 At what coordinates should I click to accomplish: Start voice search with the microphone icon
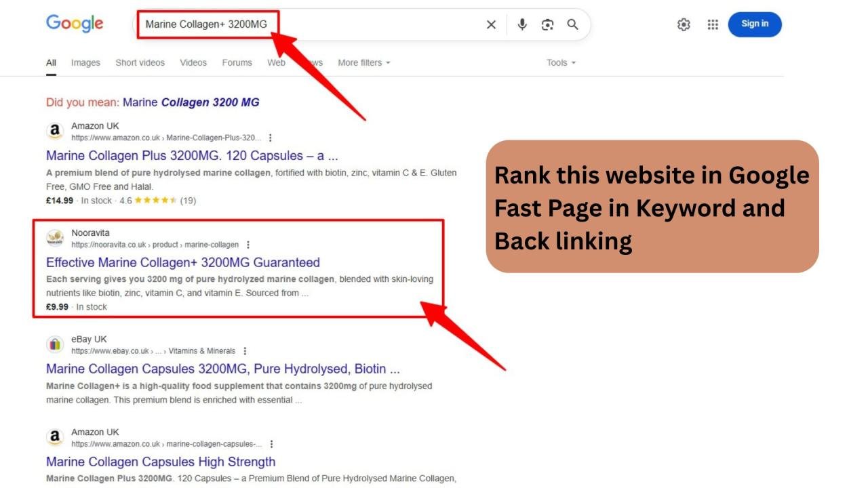(x=522, y=24)
